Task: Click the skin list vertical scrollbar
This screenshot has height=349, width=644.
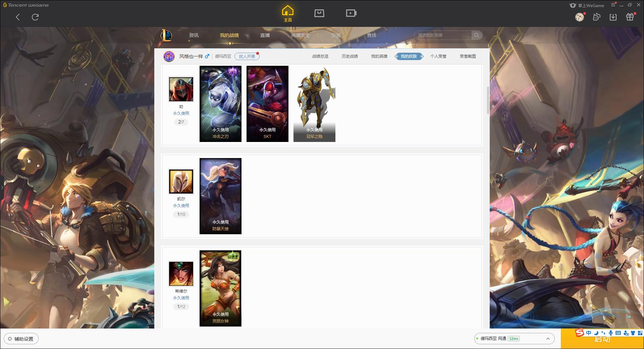Action: pos(488,100)
